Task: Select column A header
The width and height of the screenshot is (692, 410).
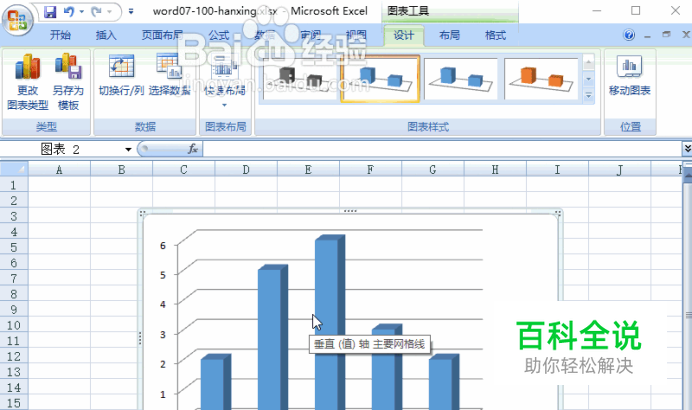Action: [x=60, y=169]
